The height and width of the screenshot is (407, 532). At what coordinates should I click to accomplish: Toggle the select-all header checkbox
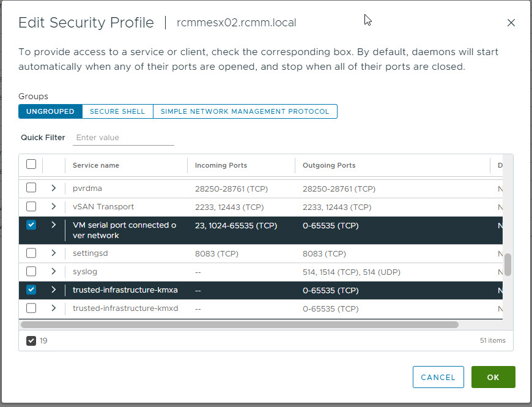click(31, 164)
